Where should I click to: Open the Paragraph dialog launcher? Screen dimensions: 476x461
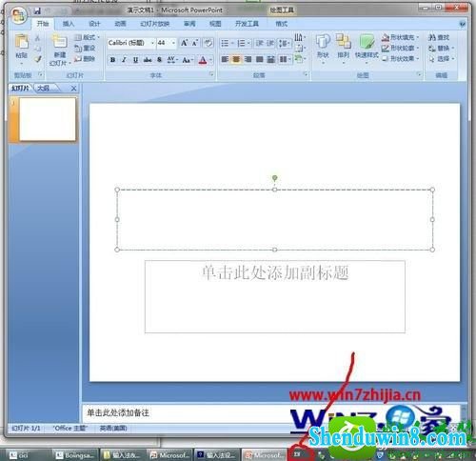(306, 74)
